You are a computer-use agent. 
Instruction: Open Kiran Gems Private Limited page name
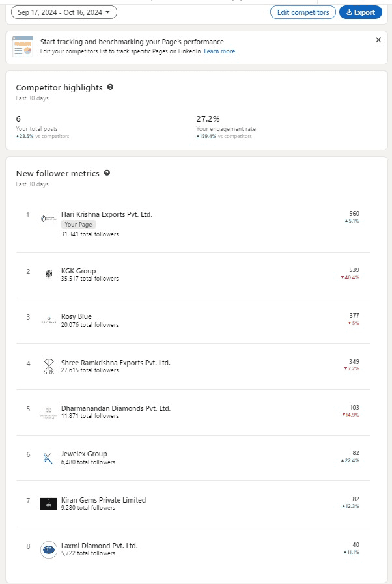coord(104,500)
